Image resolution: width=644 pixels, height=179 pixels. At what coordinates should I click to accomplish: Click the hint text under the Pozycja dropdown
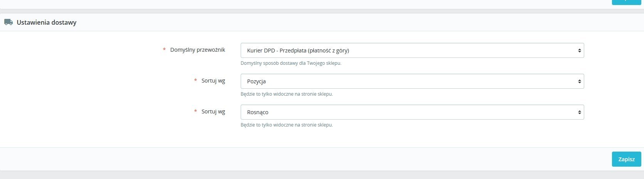point(287,94)
